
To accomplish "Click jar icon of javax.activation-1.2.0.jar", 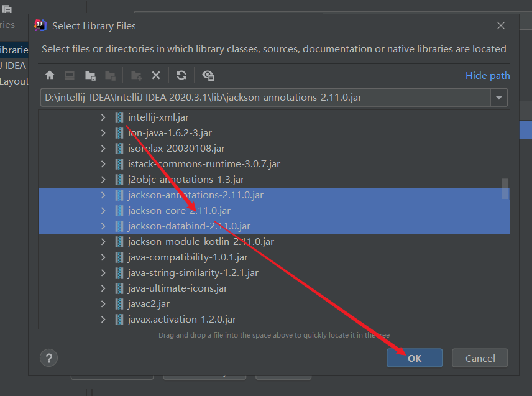I will pos(119,320).
